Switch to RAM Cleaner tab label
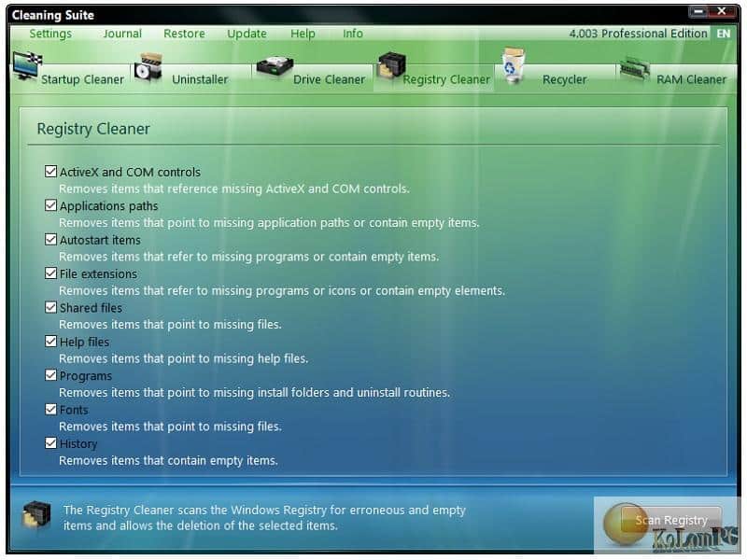The image size is (747, 560). [x=691, y=79]
